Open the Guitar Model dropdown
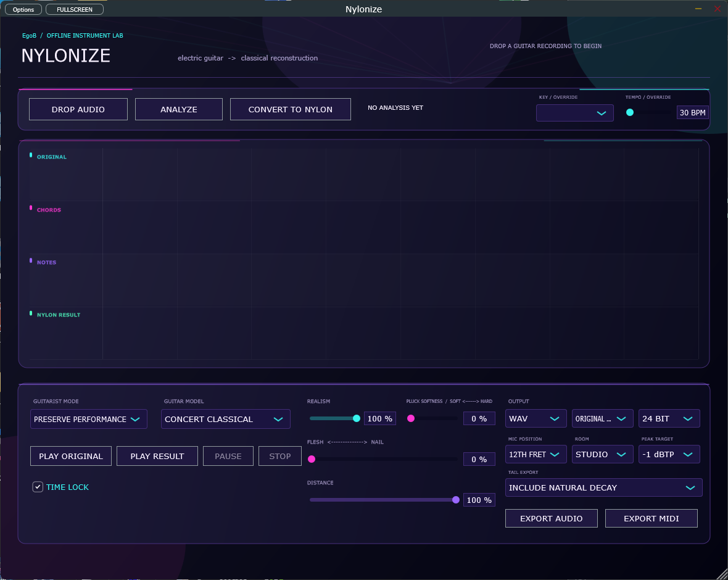 tap(226, 419)
